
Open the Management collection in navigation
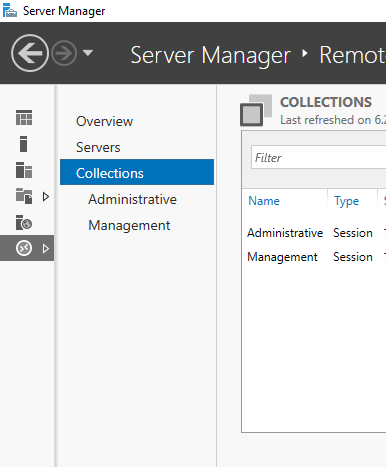129,225
